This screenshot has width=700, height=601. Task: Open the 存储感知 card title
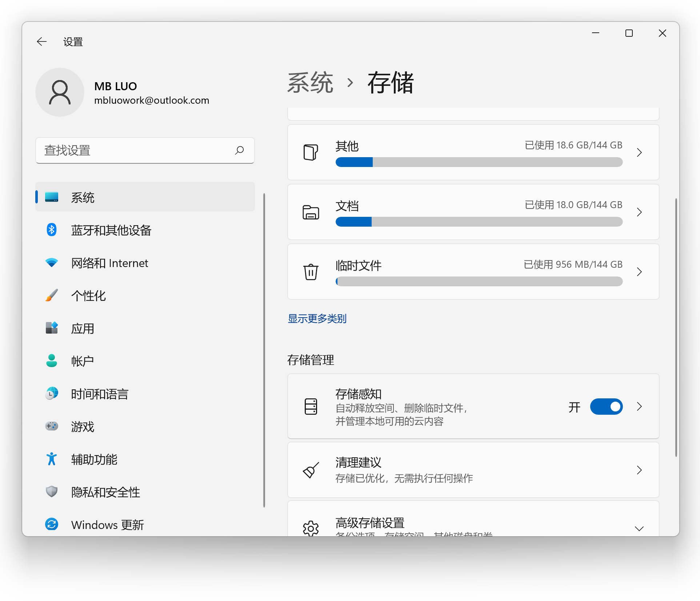point(358,394)
